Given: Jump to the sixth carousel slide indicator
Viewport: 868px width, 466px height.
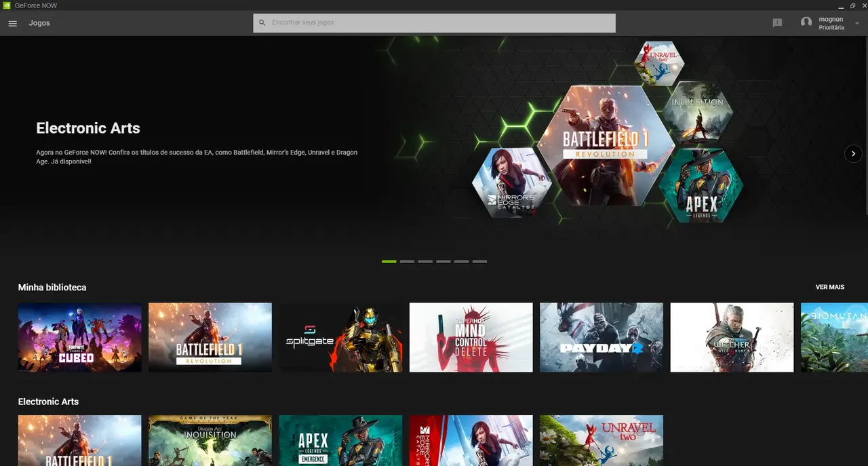Looking at the screenshot, I should (x=479, y=261).
